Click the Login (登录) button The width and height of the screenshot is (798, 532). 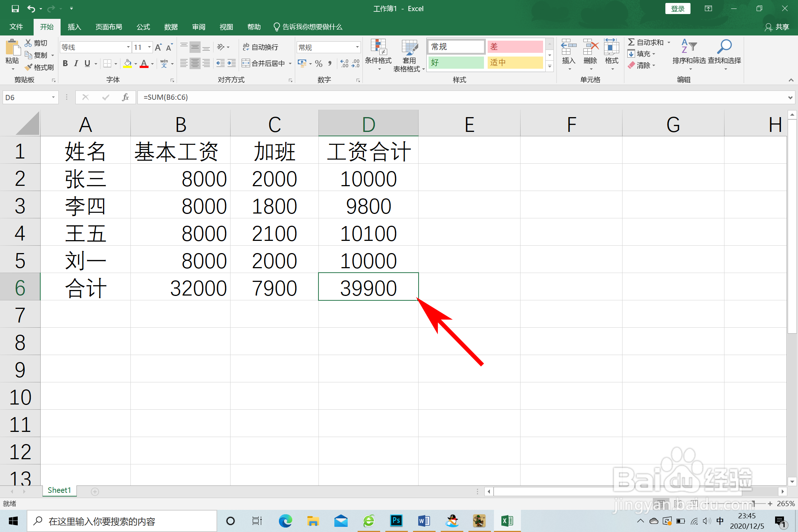(678, 8)
